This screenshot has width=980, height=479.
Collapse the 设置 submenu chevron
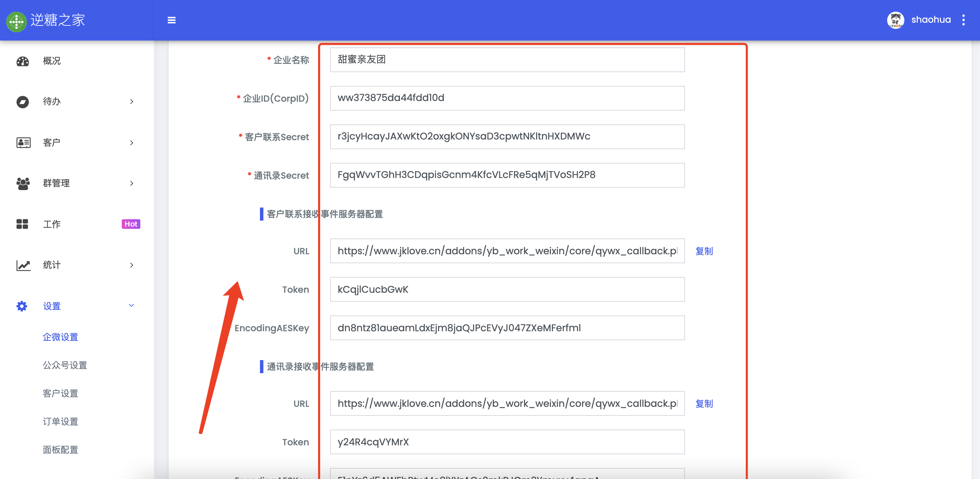[132, 306]
